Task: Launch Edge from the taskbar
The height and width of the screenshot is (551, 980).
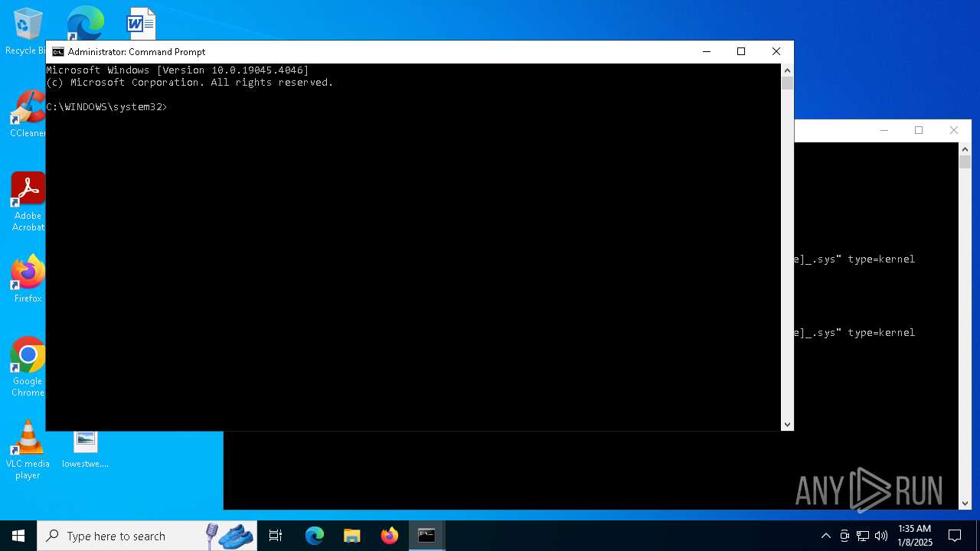Action: point(315,536)
